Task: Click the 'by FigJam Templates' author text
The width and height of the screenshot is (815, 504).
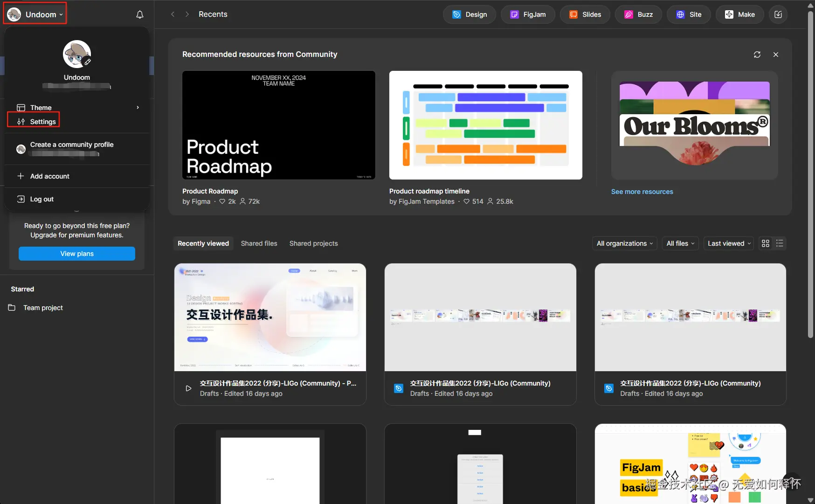Action: pyautogui.click(x=422, y=201)
